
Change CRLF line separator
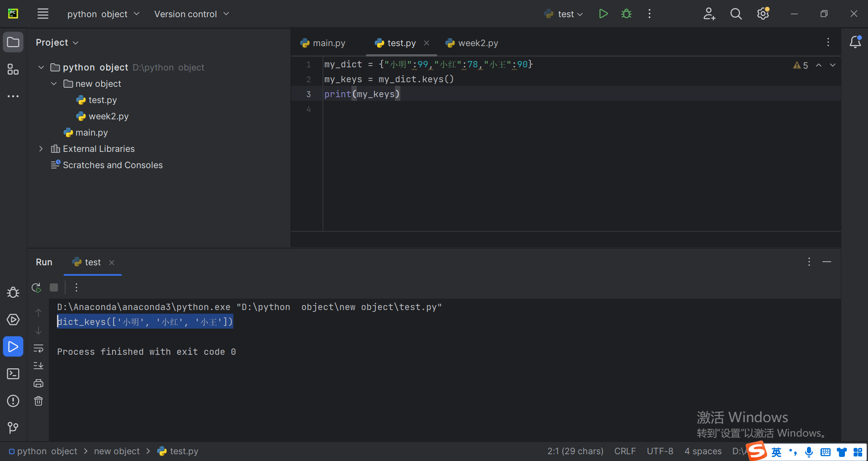click(x=625, y=451)
